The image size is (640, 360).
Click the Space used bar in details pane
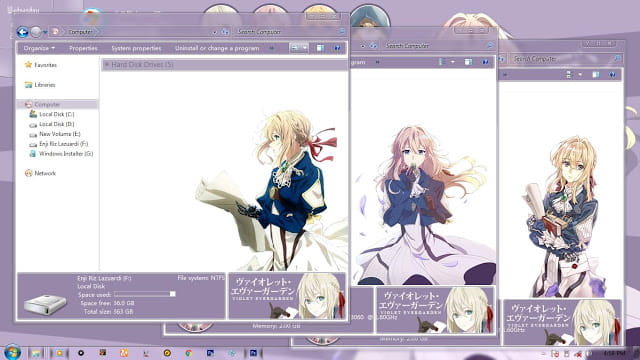click(145, 294)
